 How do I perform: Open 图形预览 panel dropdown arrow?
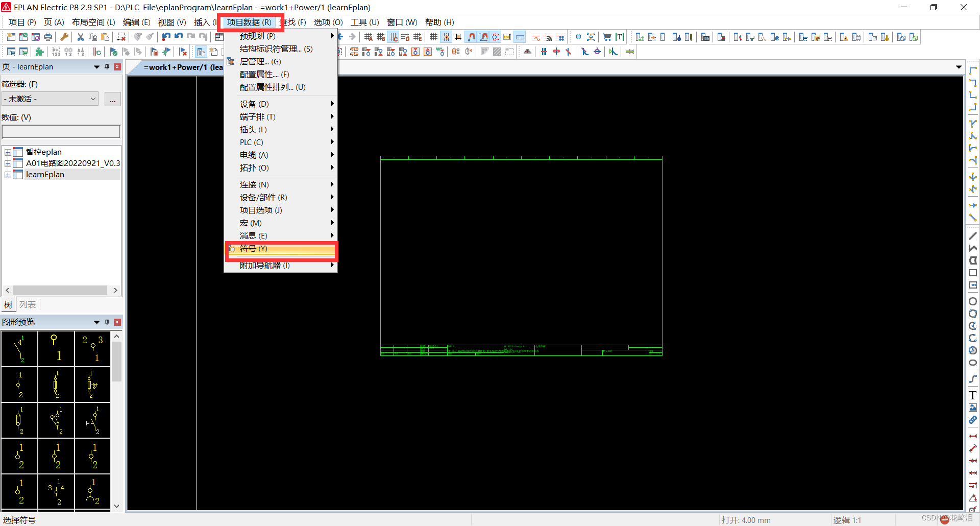pos(96,322)
